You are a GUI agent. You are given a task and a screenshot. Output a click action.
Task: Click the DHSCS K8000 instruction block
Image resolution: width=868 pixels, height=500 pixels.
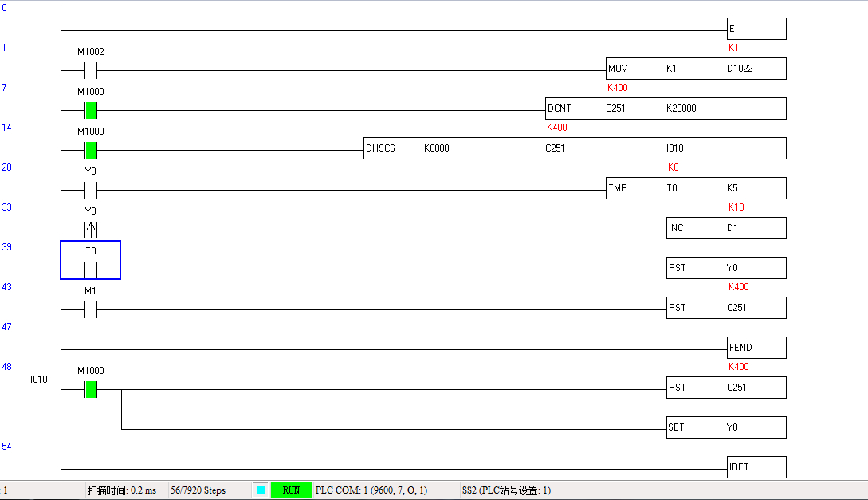574,148
